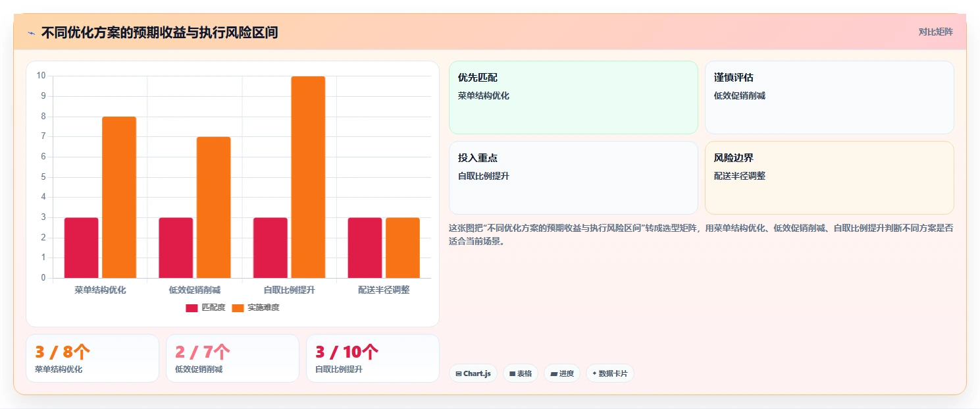
Task: Click the red 匹配度 bar for 自取比例提升
Action: click(x=271, y=248)
